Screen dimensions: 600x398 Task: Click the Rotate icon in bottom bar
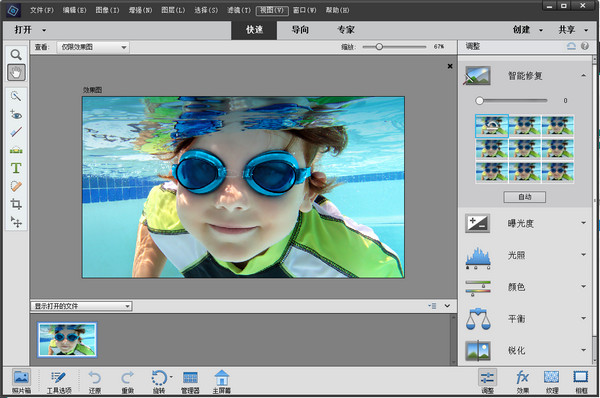[159, 381]
